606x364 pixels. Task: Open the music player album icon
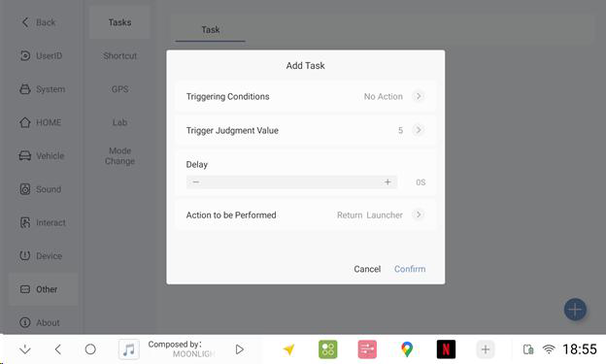point(129,349)
